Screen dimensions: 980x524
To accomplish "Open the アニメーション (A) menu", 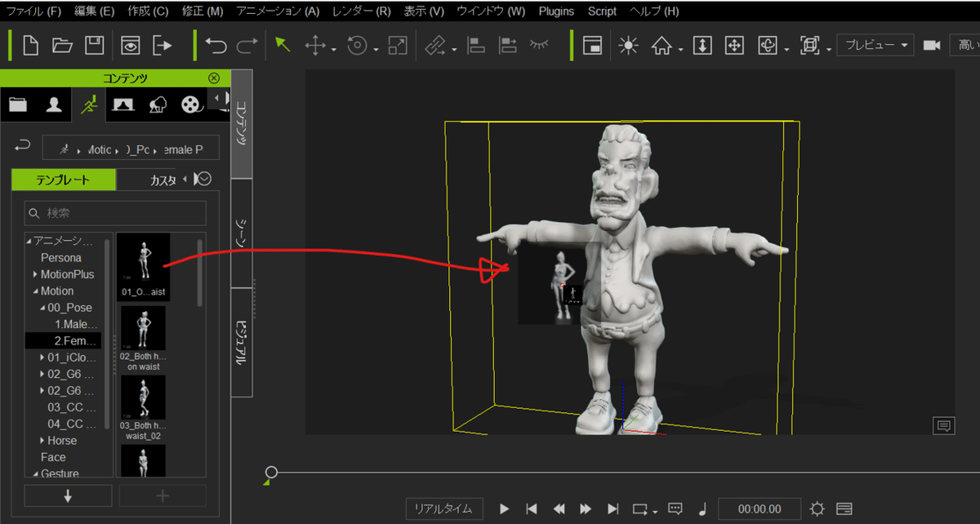I will 278,11.
